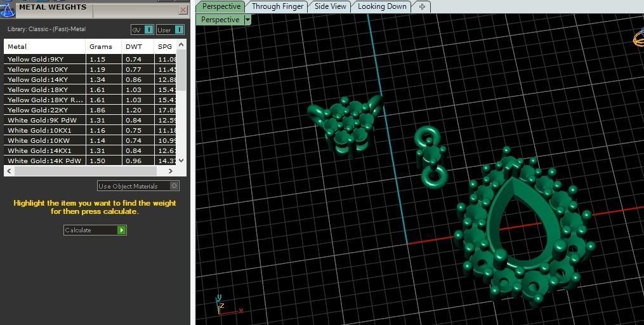The image size is (644, 325).
Task: Click the Library: Classic - (Fast)-Metal label
Action: 46,29
